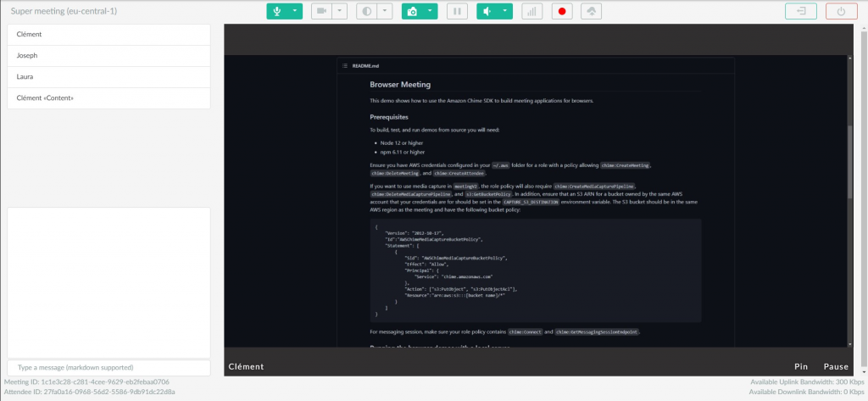The height and width of the screenshot is (401, 868).
Task: Select Joseph in the attendee list
Action: pos(108,55)
